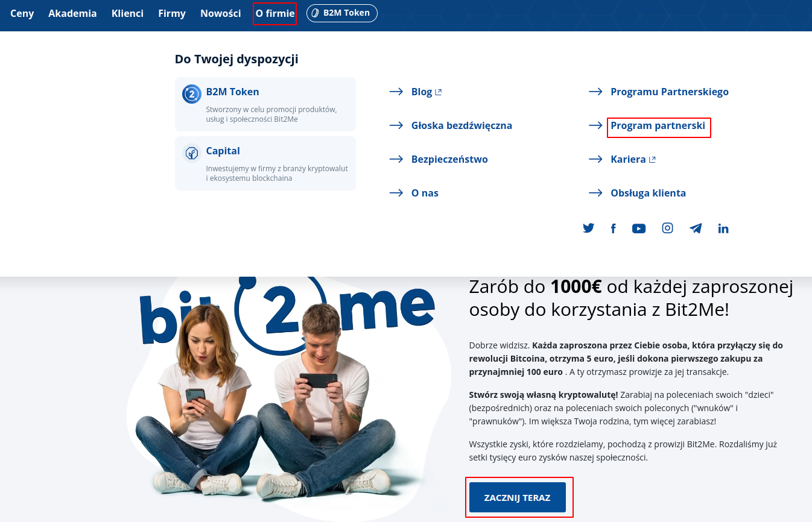Go to the Bezpieczeństwo page
Viewport: 812px width, 522px height.
[449, 159]
